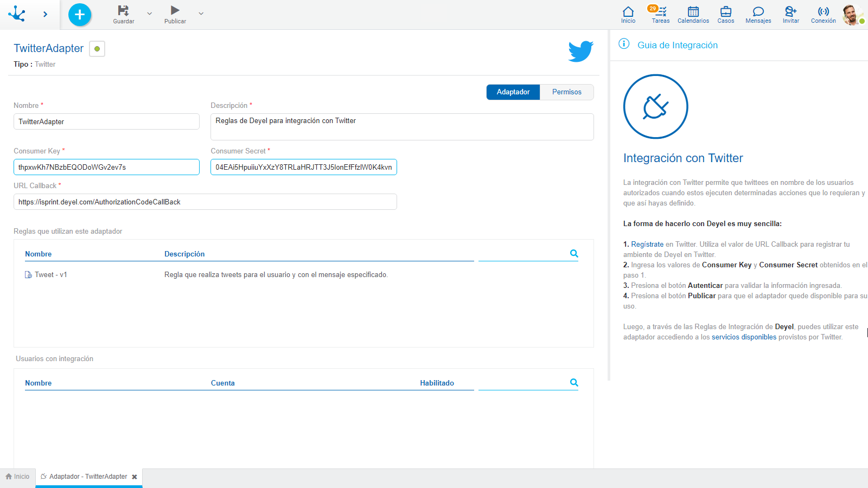The height and width of the screenshot is (488, 868).
Task: Switch to the Permisos tab
Action: click(567, 92)
